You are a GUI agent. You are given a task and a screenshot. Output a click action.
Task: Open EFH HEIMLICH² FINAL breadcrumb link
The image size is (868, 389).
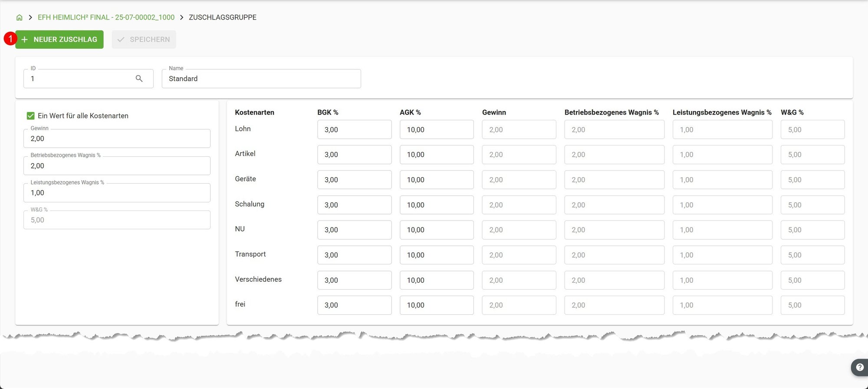[106, 17]
